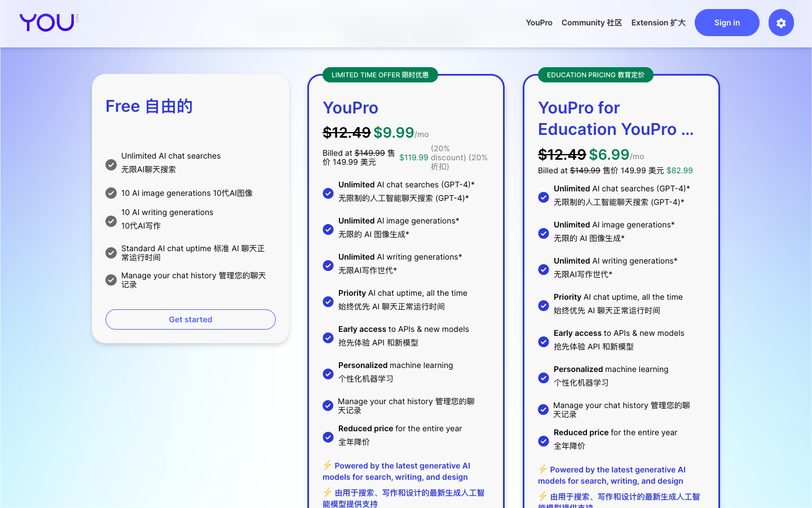
Task: Click the YouPro 'Unlimited AI image generations' checkmark
Action: coord(328,230)
